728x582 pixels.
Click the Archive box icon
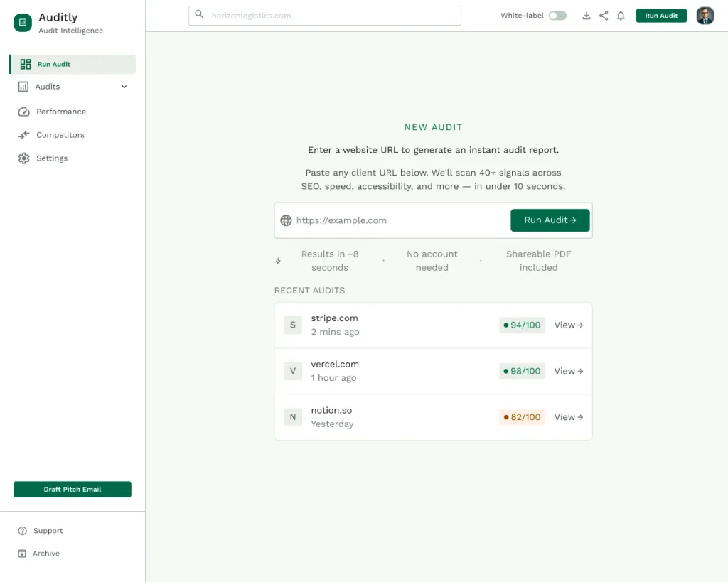pyautogui.click(x=22, y=554)
